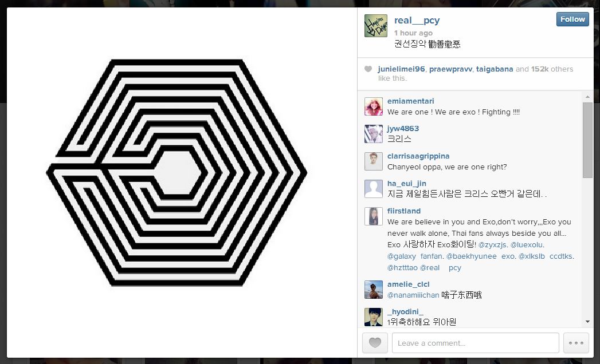Open real__pcy profile avatar
This screenshot has width=600, height=364.
coord(376,26)
